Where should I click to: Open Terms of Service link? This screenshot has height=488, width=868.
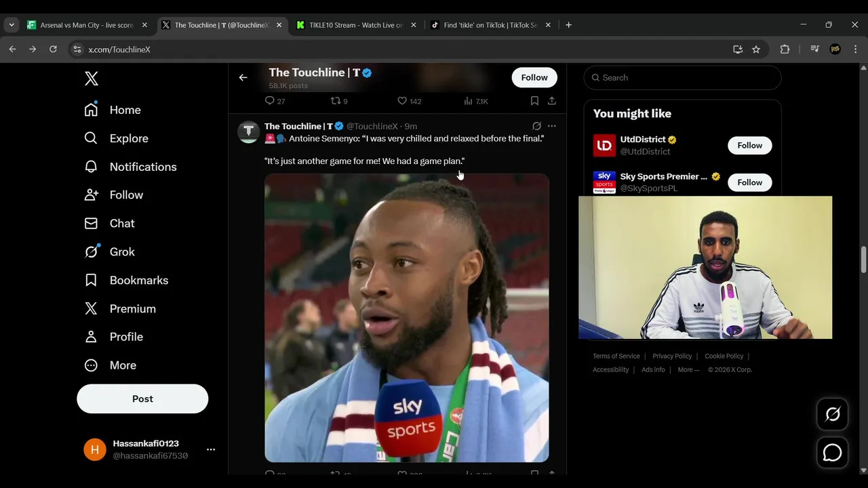tap(616, 356)
